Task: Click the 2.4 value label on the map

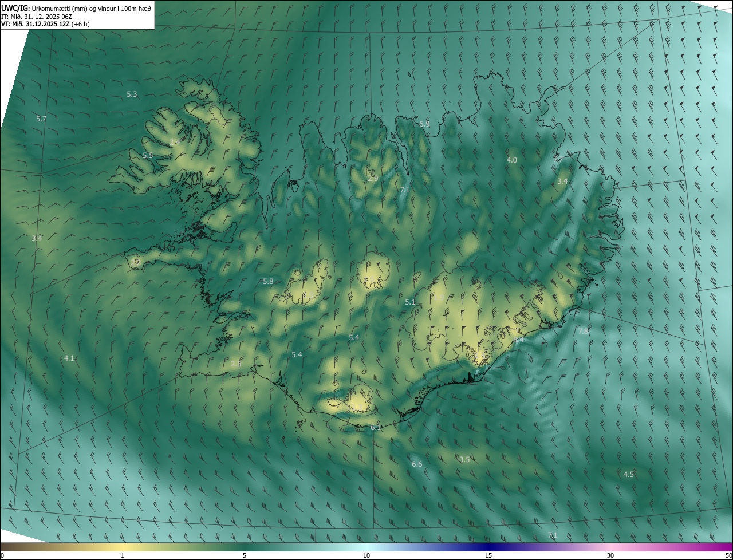Action: click(175, 141)
